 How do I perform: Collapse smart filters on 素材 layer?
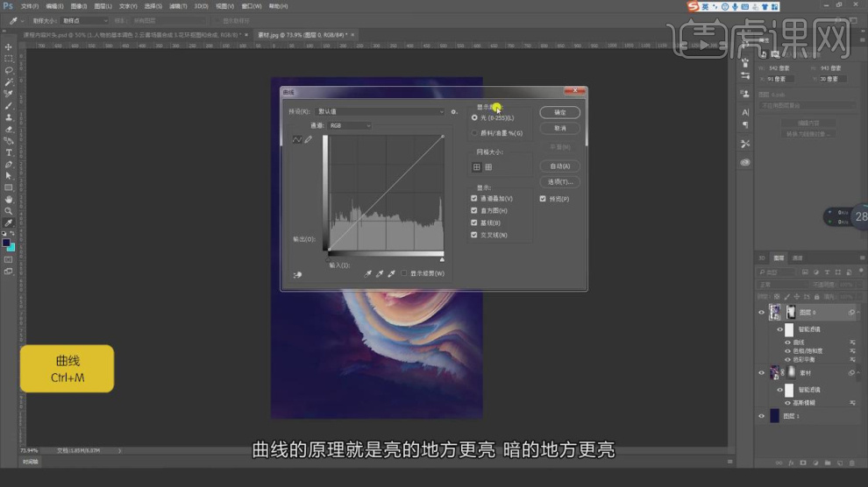[858, 373]
